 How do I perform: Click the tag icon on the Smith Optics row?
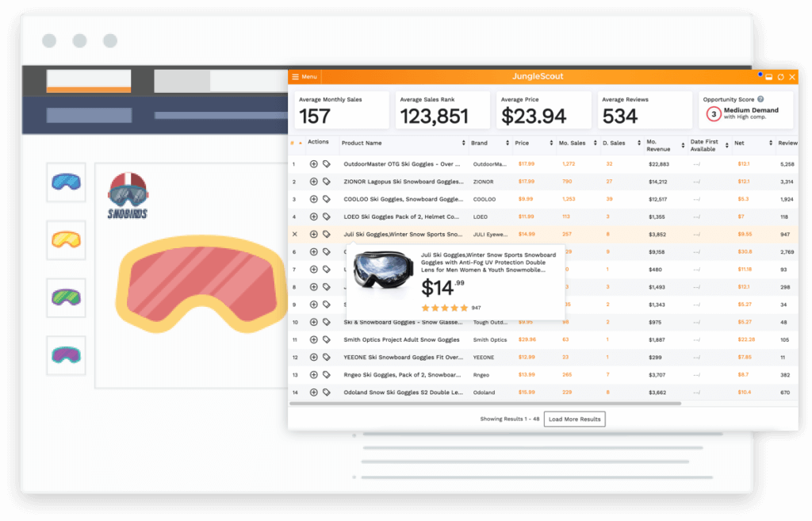tap(325, 339)
